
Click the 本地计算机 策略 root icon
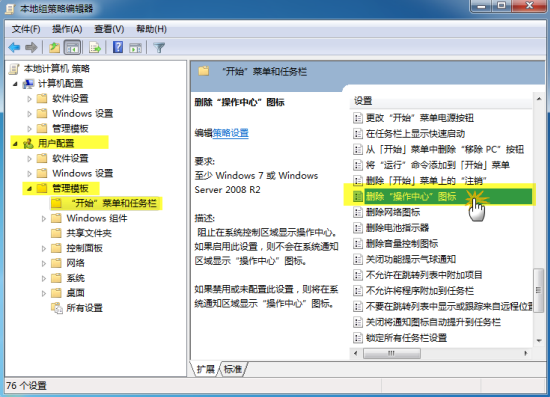click(x=14, y=69)
